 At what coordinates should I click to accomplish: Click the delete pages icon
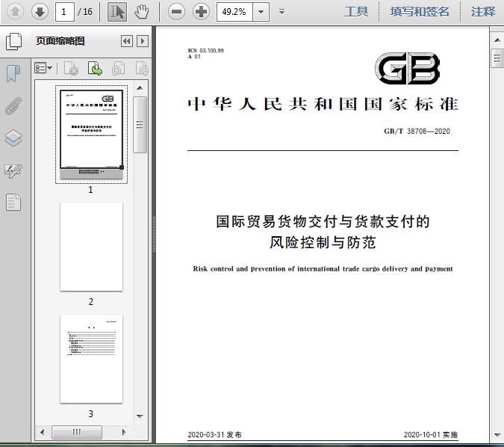(x=71, y=68)
